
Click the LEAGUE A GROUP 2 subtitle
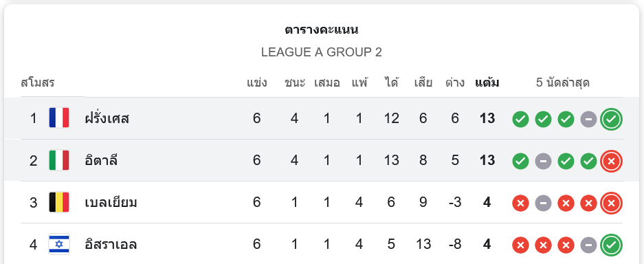(x=322, y=52)
